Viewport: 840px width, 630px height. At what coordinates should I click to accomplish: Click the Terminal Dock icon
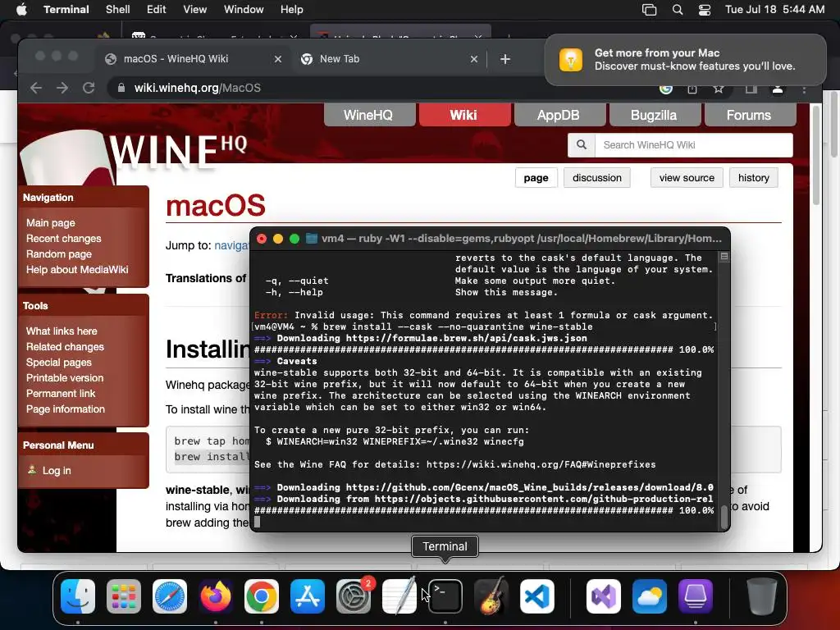pos(445,596)
